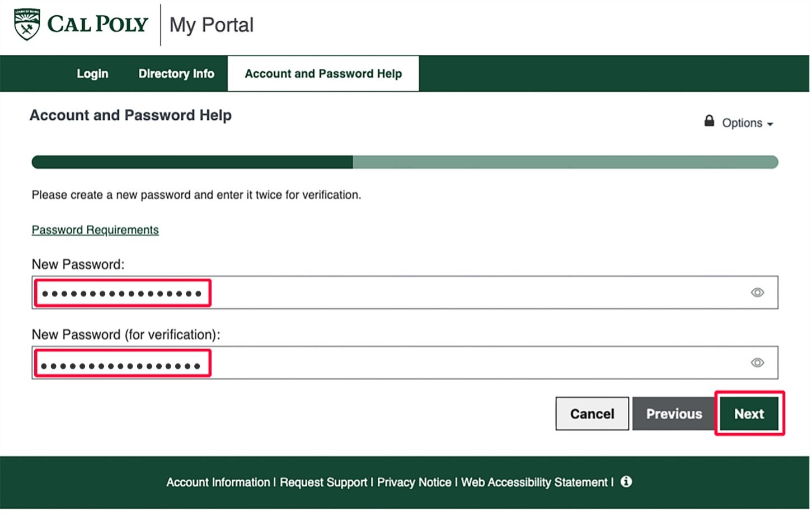The image size is (812, 516).
Task: Open the Account Information footer link
Action: (x=218, y=483)
